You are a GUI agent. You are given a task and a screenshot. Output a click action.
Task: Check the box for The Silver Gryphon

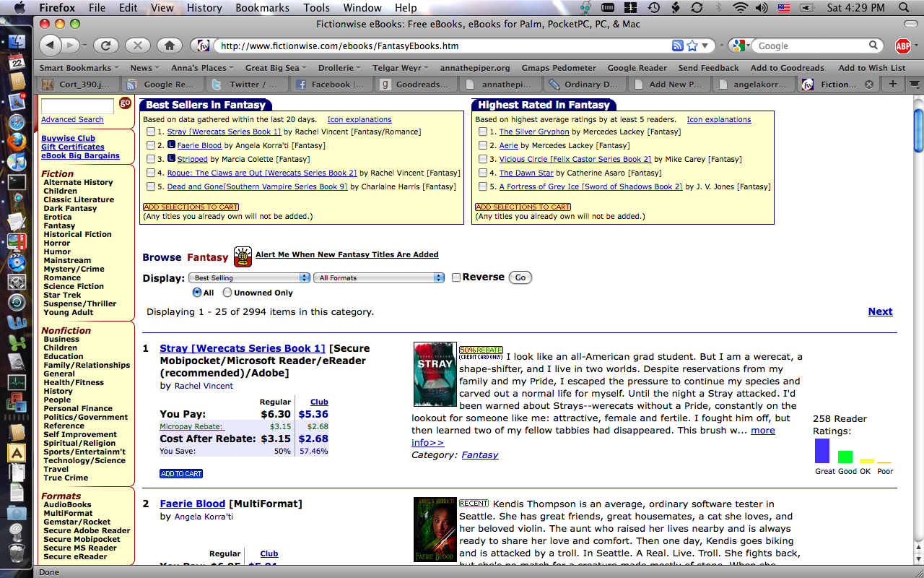tap(483, 132)
